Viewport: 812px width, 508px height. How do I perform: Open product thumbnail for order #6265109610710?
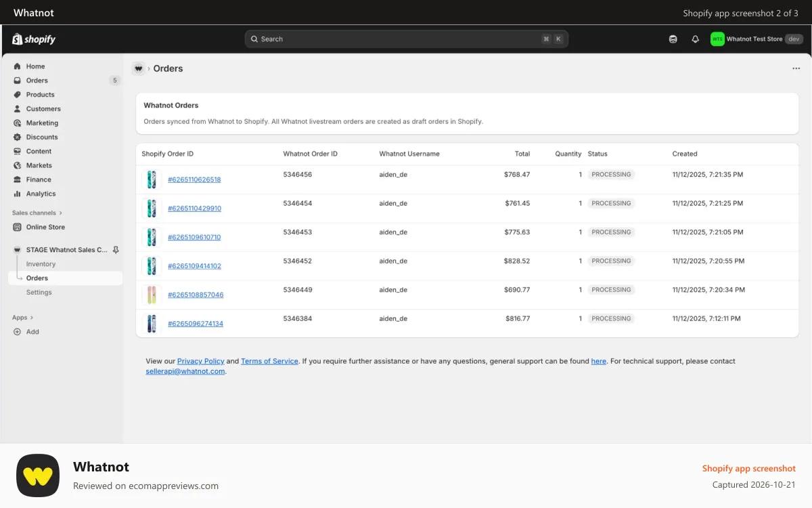click(152, 237)
